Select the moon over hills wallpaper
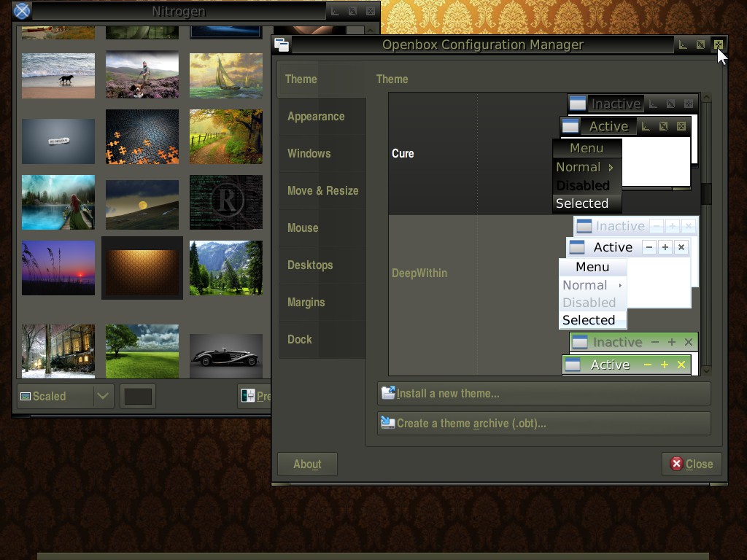This screenshot has height=560, width=747. coord(142,205)
